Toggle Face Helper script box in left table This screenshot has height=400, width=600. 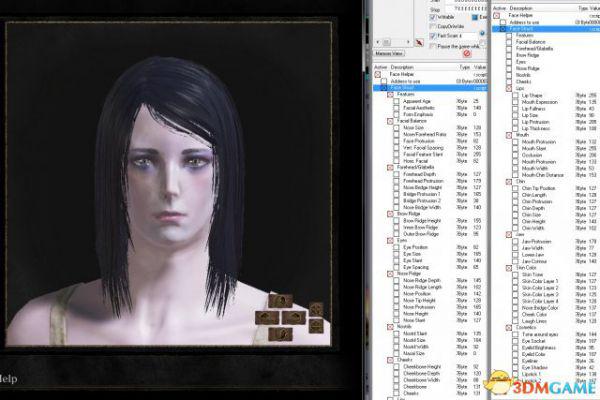click(x=378, y=74)
